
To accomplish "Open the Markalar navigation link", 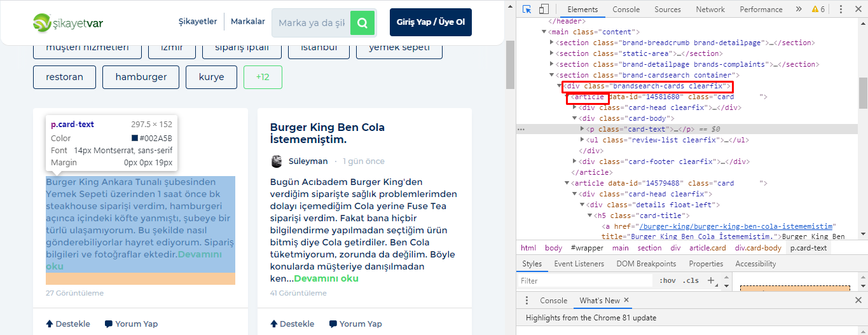I will coord(248,22).
